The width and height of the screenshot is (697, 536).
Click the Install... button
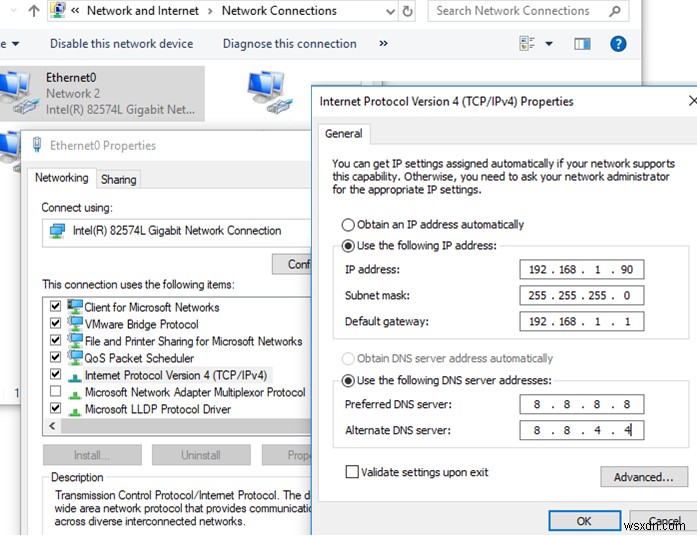pos(92,455)
